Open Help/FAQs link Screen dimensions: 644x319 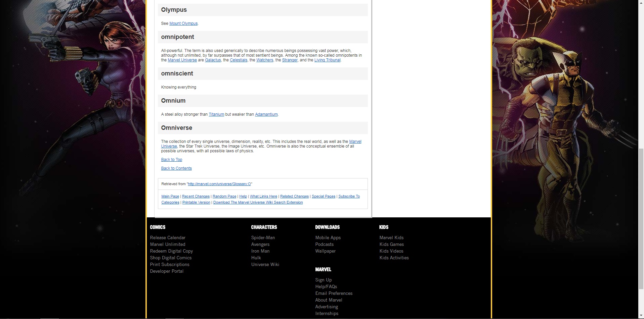326,286
